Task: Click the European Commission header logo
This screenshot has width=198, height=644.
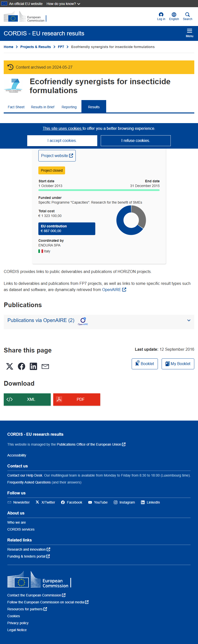Action: [25, 17]
